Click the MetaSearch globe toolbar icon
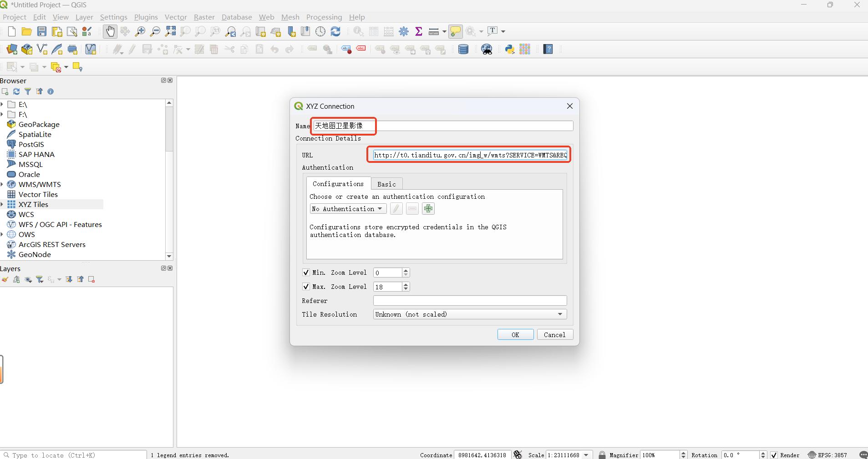Screen dimensions: 868x459 click(487, 49)
